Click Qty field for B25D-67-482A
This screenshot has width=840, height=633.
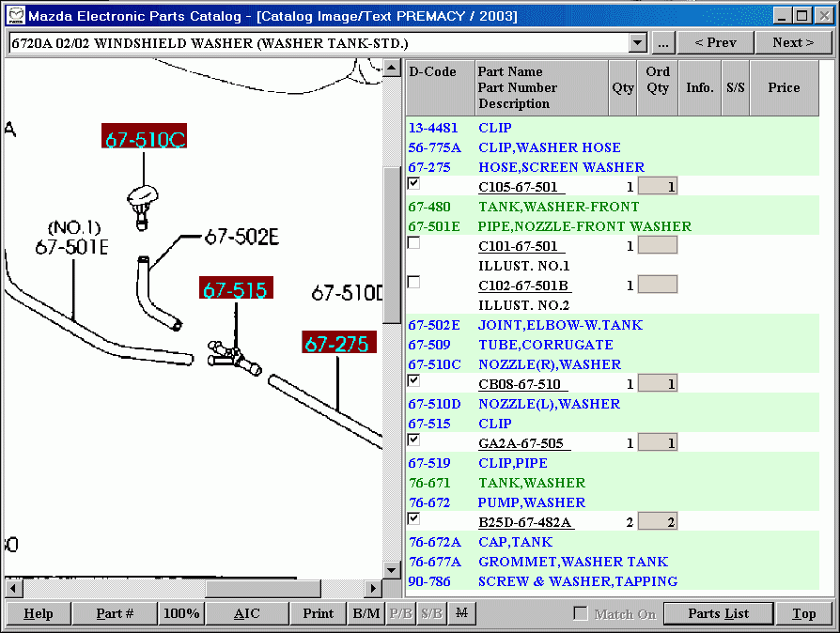coord(657,521)
